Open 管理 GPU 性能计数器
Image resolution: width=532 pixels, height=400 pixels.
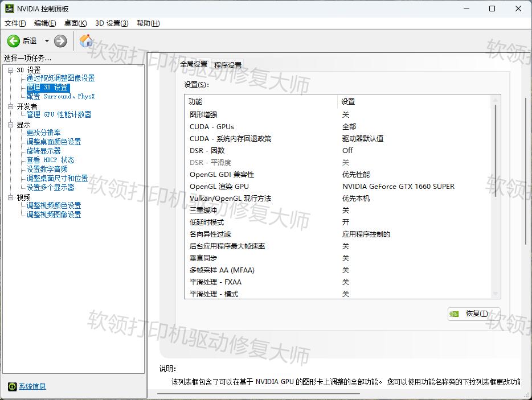58,114
